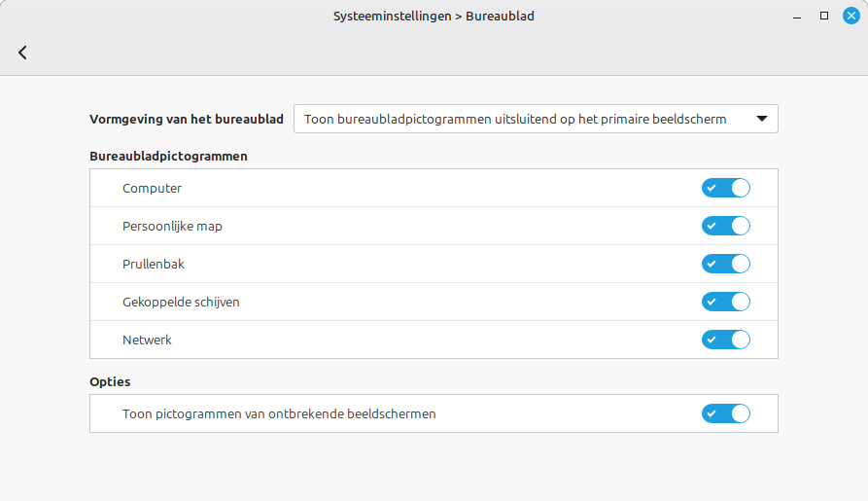The width and height of the screenshot is (868, 501).
Task: Select the Gekoppelde schijven row label
Action: click(x=181, y=302)
